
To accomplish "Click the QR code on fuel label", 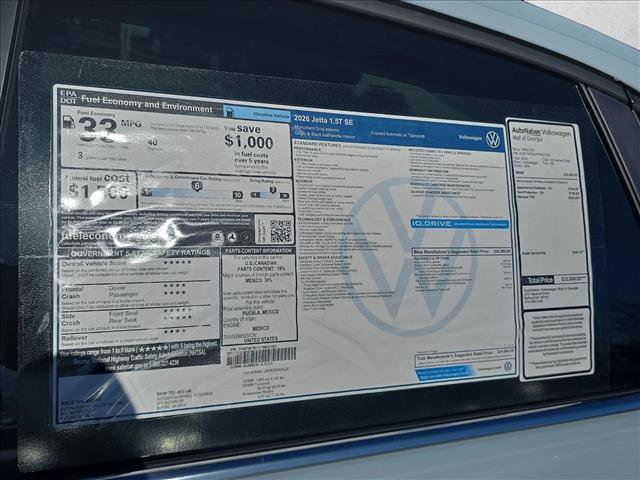I will 280,231.
